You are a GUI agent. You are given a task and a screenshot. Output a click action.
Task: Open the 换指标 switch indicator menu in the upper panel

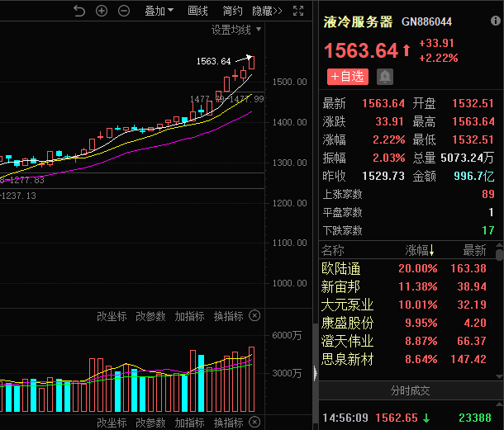click(x=228, y=316)
